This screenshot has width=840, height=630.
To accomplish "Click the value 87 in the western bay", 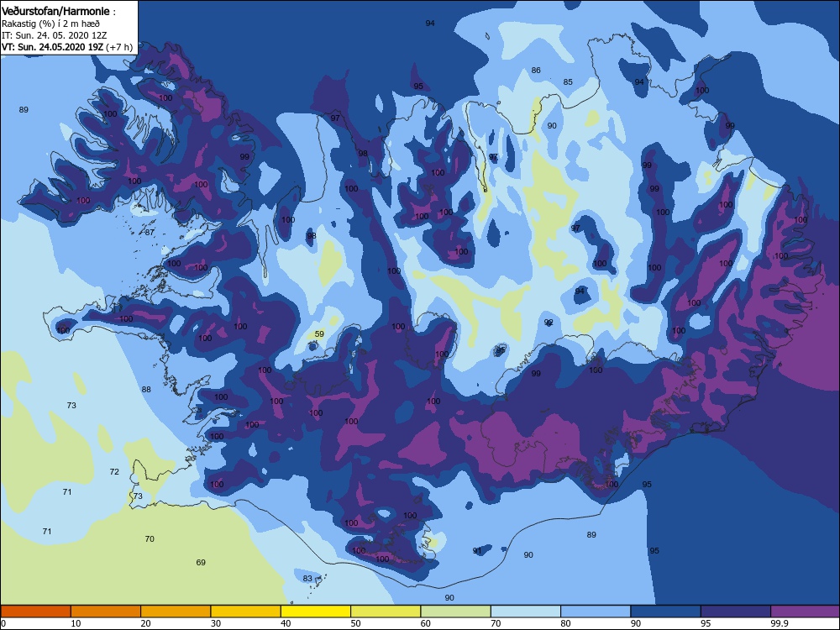I will [x=150, y=232].
